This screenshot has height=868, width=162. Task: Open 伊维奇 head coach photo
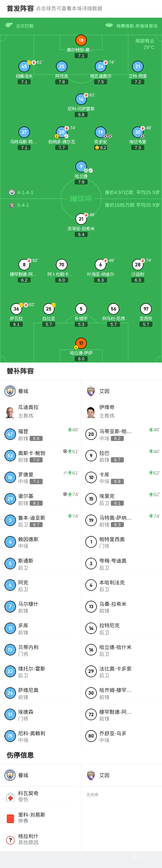coord(91,412)
